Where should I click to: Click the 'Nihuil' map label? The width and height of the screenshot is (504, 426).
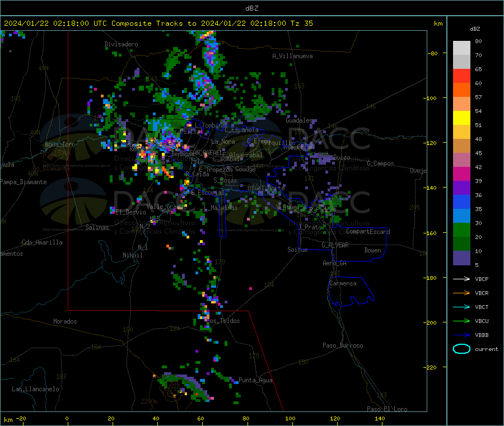click(132, 255)
